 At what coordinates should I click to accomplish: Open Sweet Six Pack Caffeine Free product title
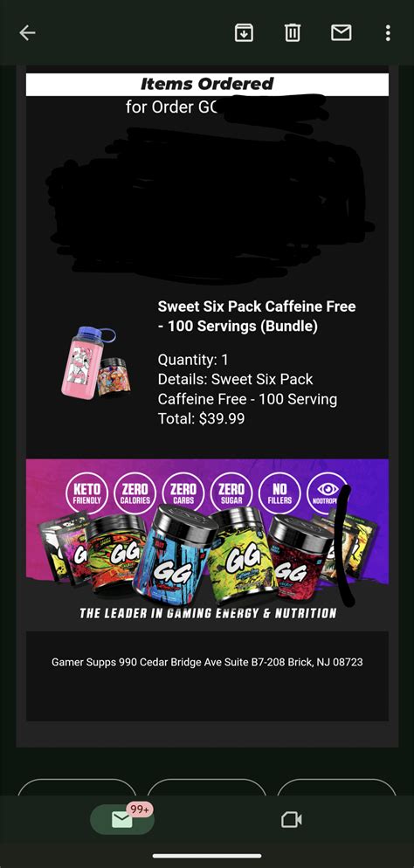[x=257, y=317]
